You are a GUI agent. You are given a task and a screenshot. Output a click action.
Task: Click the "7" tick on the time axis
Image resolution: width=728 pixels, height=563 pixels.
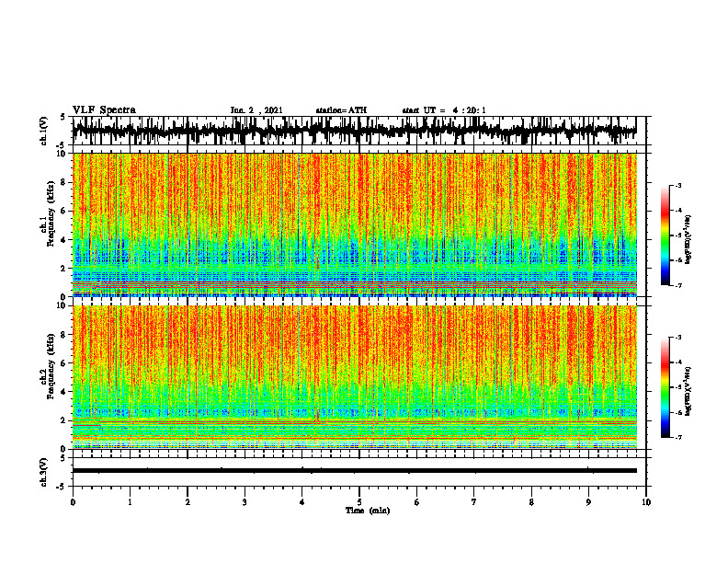tap(474, 502)
